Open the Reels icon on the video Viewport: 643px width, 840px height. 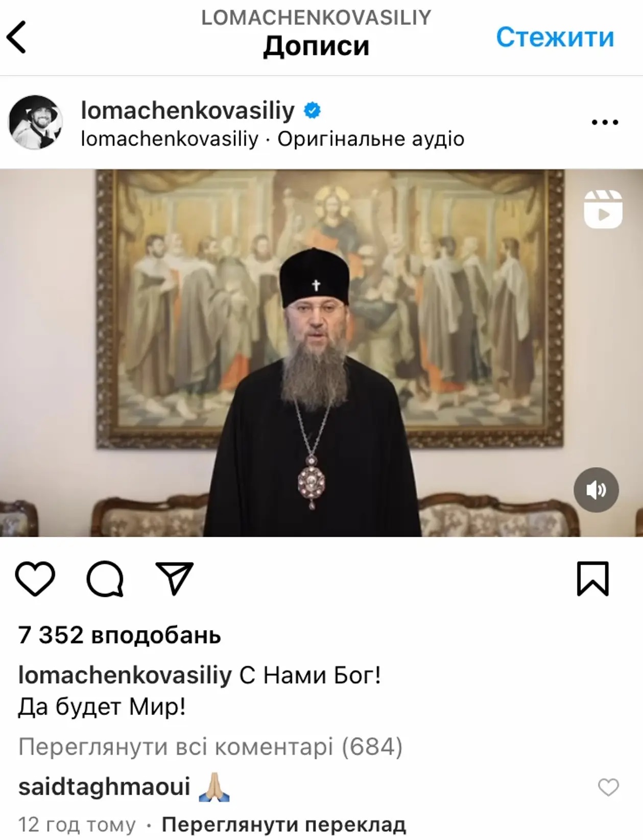(603, 209)
